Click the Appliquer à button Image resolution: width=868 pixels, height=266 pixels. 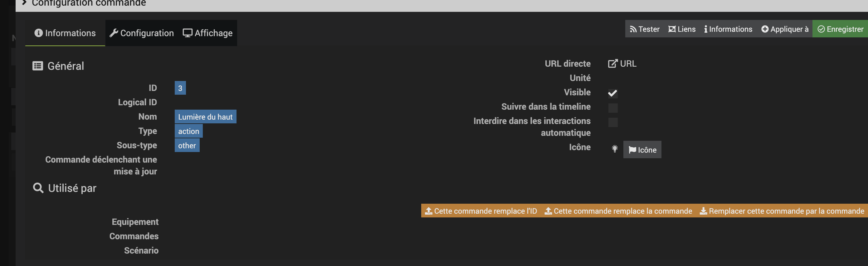pyautogui.click(x=785, y=29)
